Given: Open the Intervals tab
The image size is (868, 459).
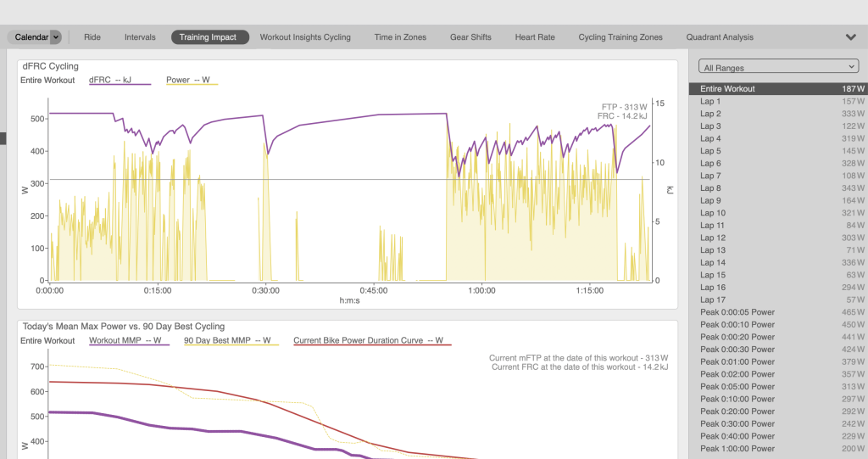Looking at the screenshot, I should [x=140, y=37].
